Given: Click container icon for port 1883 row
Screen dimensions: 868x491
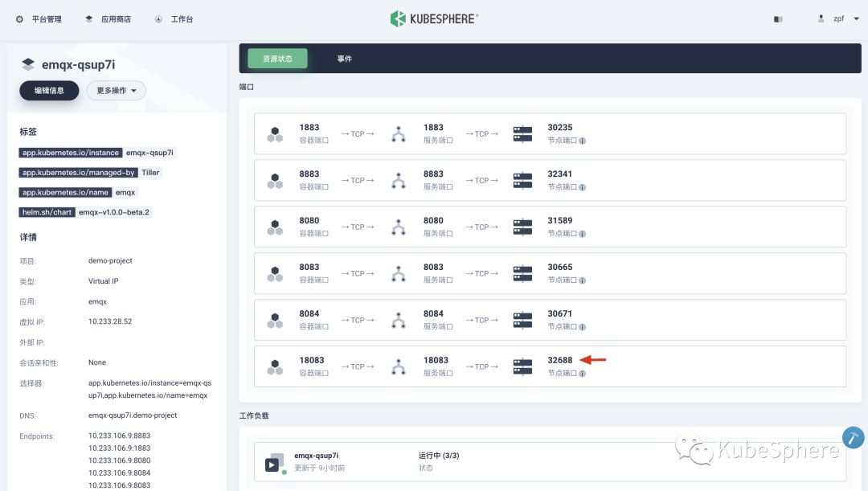Looking at the screenshot, I should [x=275, y=134].
